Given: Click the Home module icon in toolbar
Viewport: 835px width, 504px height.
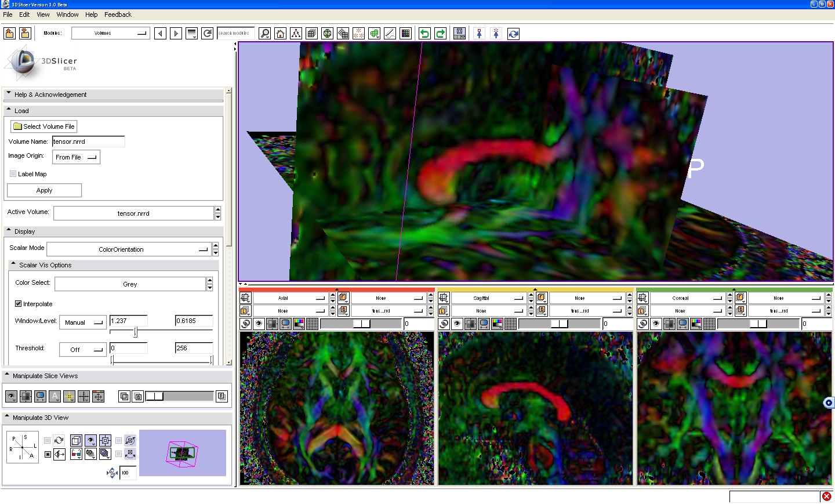Looking at the screenshot, I should (281, 34).
